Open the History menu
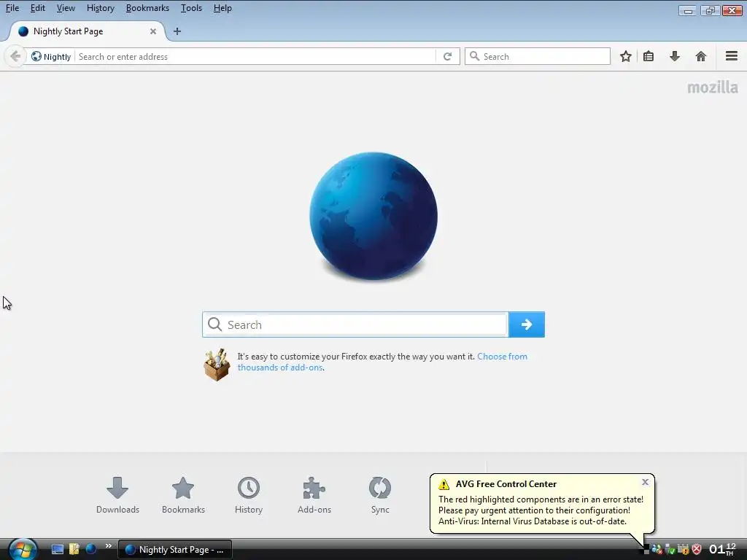Image resolution: width=747 pixels, height=560 pixels. (101, 8)
